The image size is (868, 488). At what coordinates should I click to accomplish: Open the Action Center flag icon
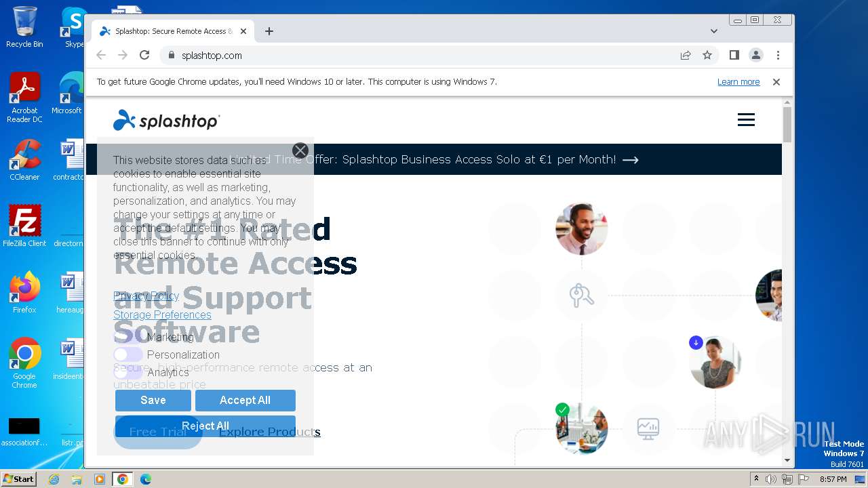coord(804,479)
